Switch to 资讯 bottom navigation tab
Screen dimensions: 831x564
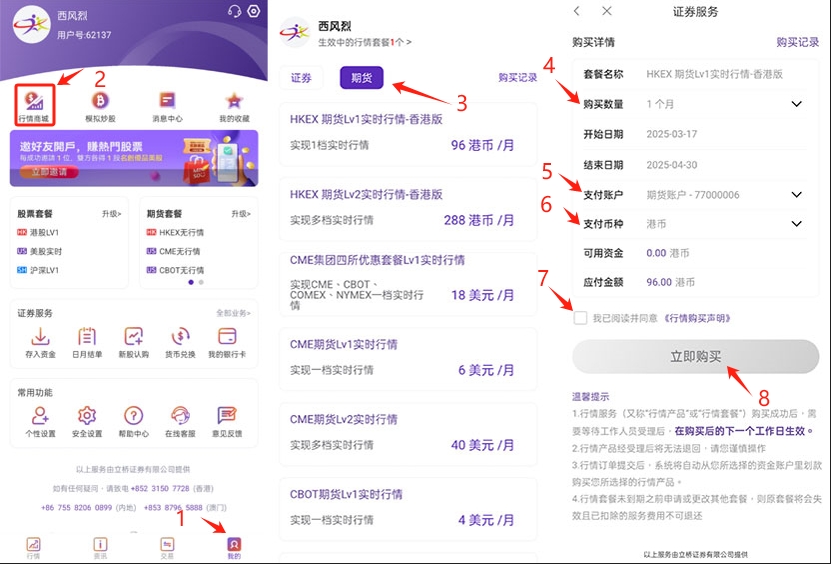[x=100, y=548]
